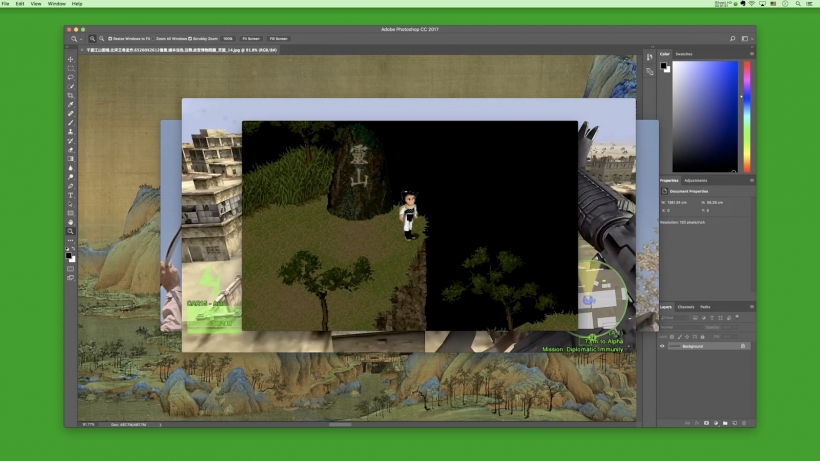Select the Eyedropper tool
Viewport: 820px width, 461px height.
pos(70,104)
